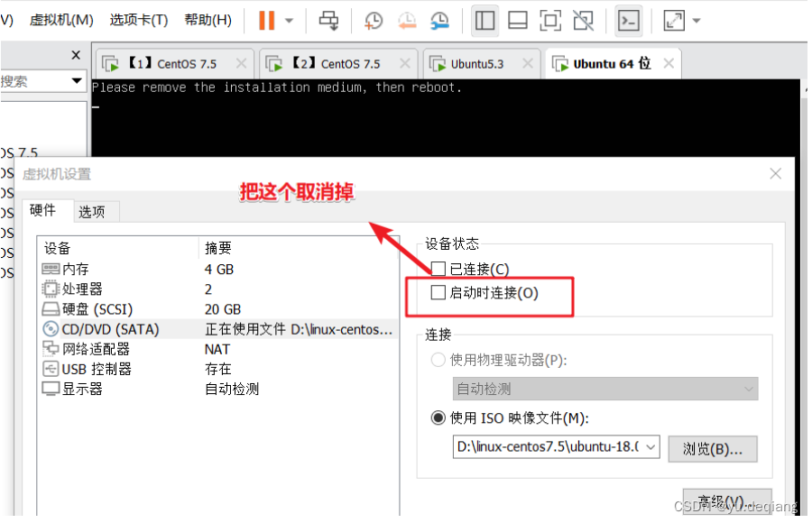
Task: Open the 自动检测 physical drive dropdown
Action: [605, 389]
